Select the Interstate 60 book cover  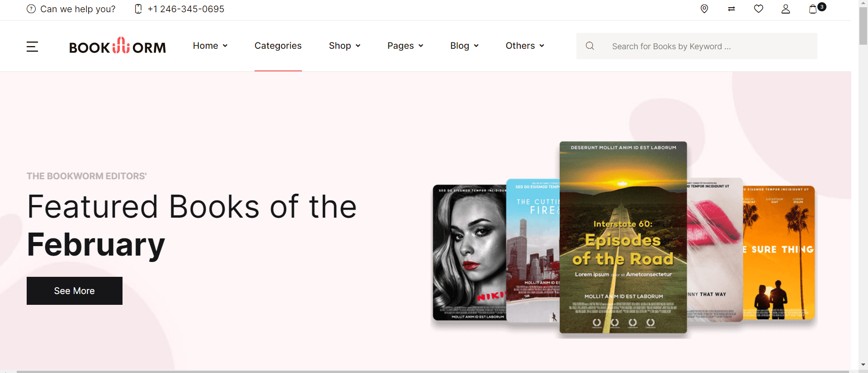[623, 238]
